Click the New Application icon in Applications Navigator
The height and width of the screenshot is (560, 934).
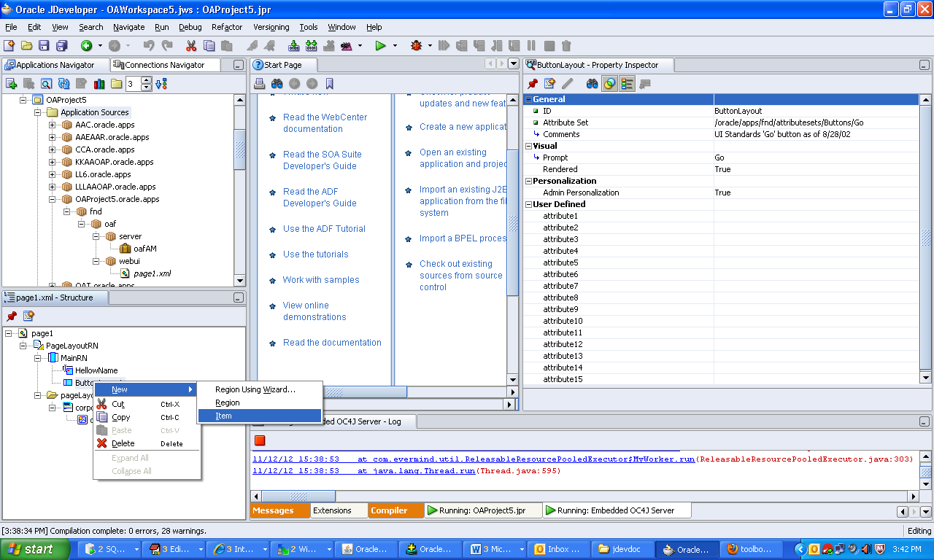[11, 84]
